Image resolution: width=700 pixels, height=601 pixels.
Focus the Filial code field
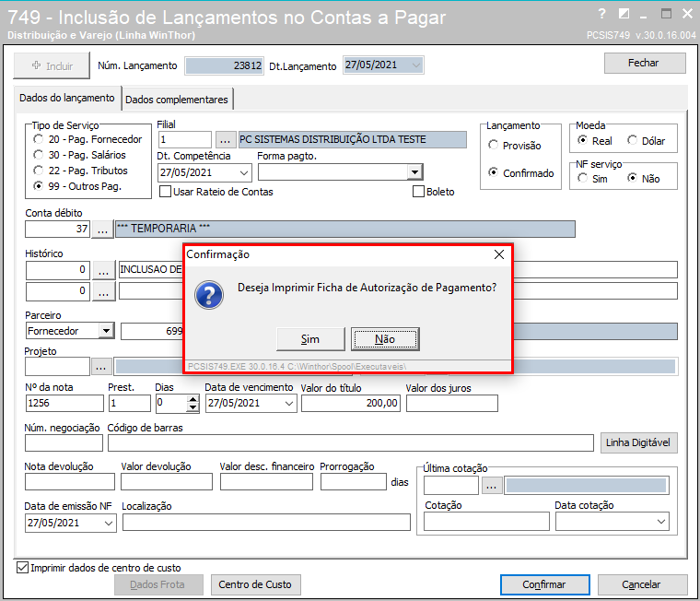pyautogui.click(x=185, y=140)
